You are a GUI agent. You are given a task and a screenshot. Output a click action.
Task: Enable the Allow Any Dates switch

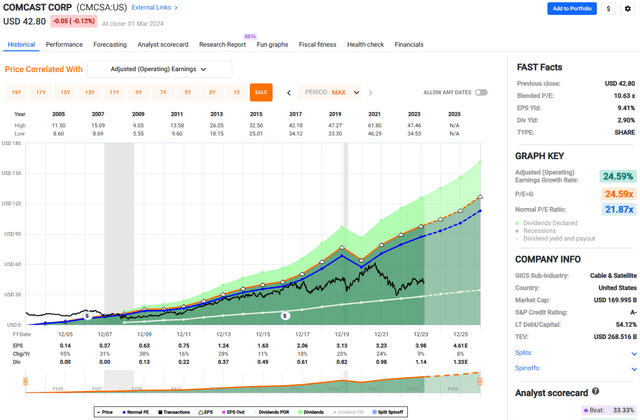(x=481, y=92)
